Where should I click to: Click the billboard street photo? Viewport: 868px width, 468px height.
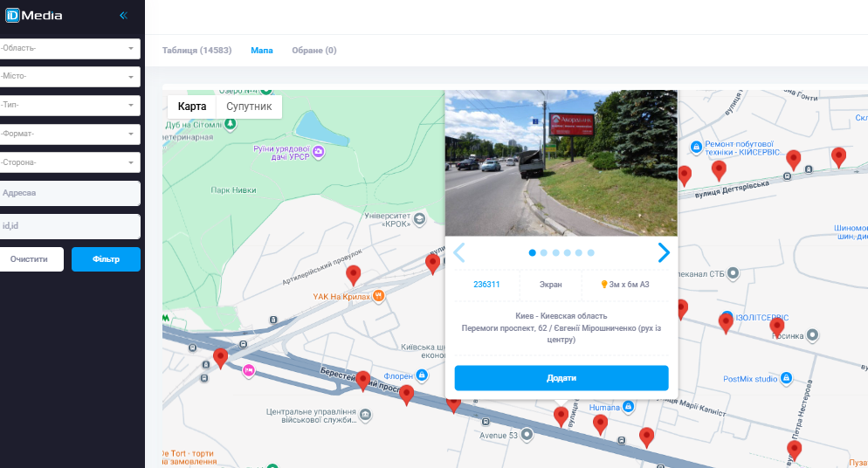coord(561,163)
